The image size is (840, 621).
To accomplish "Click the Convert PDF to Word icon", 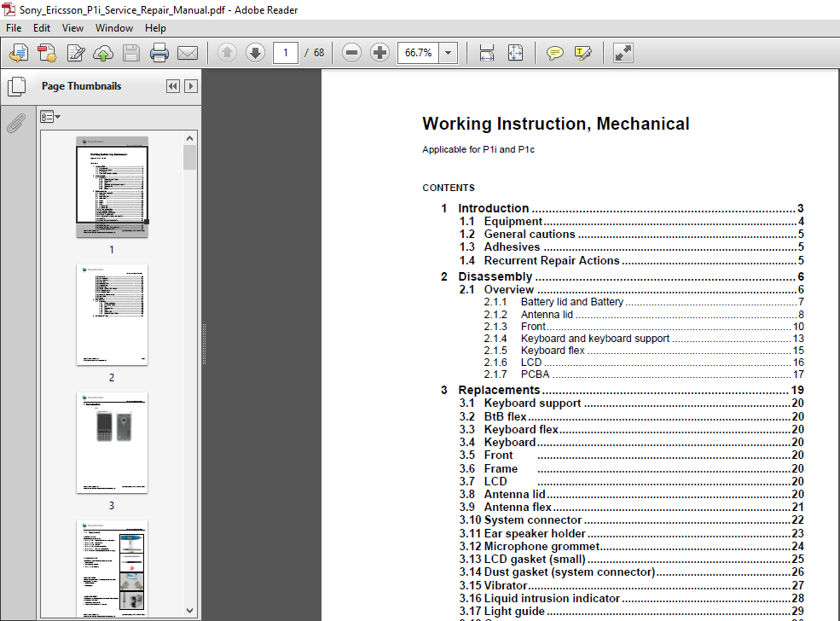I will click(19, 53).
